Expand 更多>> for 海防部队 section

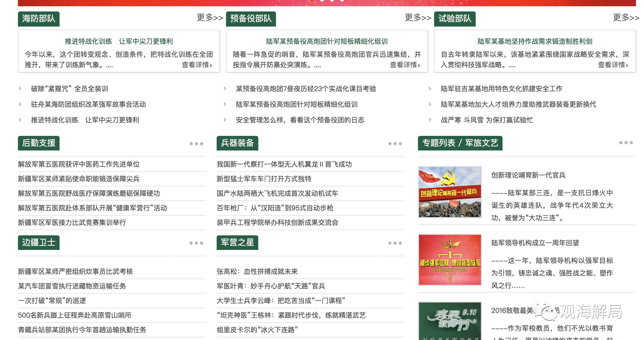[210, 18]
